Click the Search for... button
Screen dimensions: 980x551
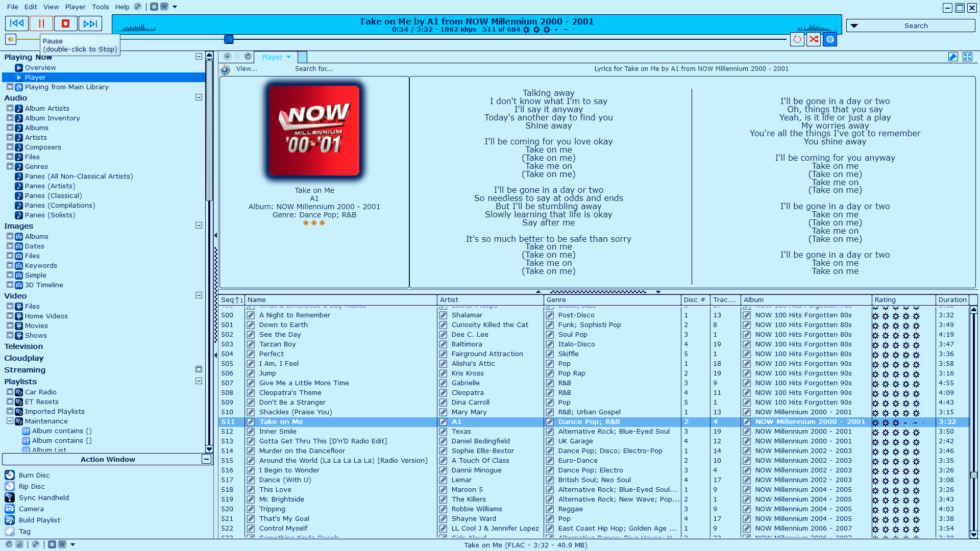pos(313,69)
